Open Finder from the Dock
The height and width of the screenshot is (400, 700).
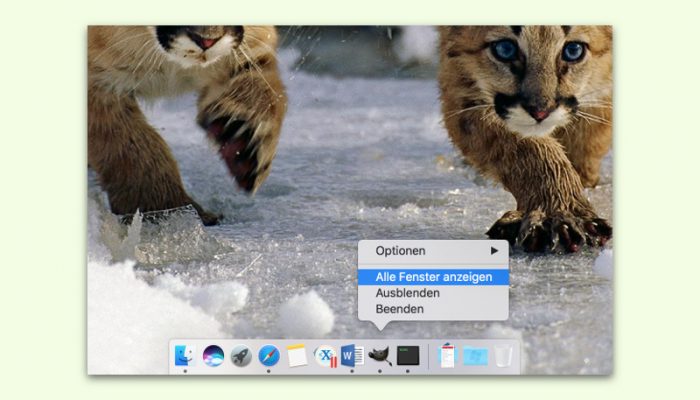[185, 356]
